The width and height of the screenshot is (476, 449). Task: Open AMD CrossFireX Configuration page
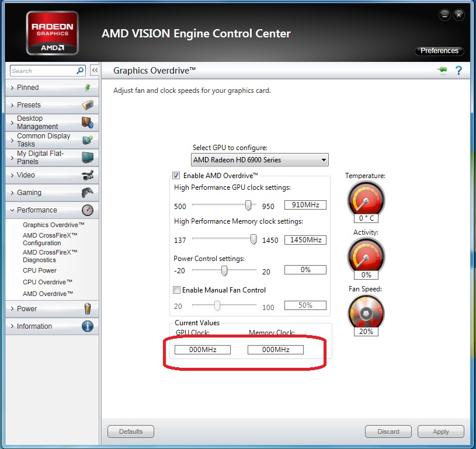coord(50,239)
